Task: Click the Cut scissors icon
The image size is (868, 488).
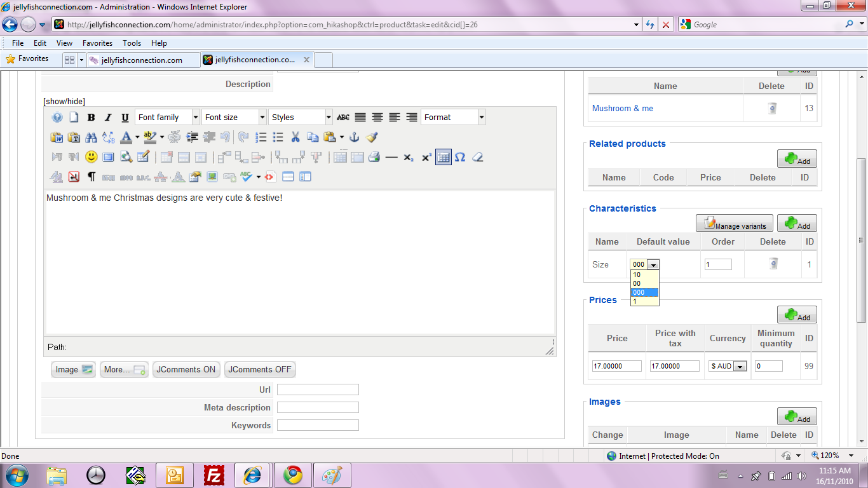Action: point(295,137)
